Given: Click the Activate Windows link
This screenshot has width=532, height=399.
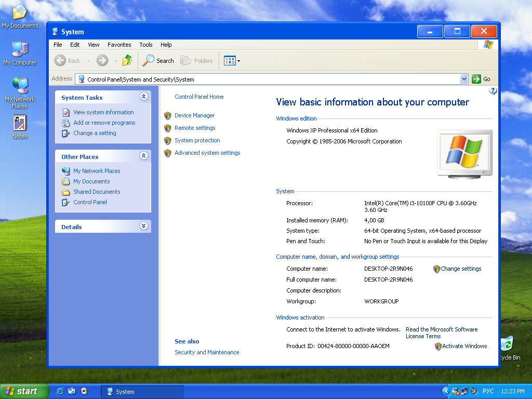Looking at the screenshot, I should click(464, 346).
